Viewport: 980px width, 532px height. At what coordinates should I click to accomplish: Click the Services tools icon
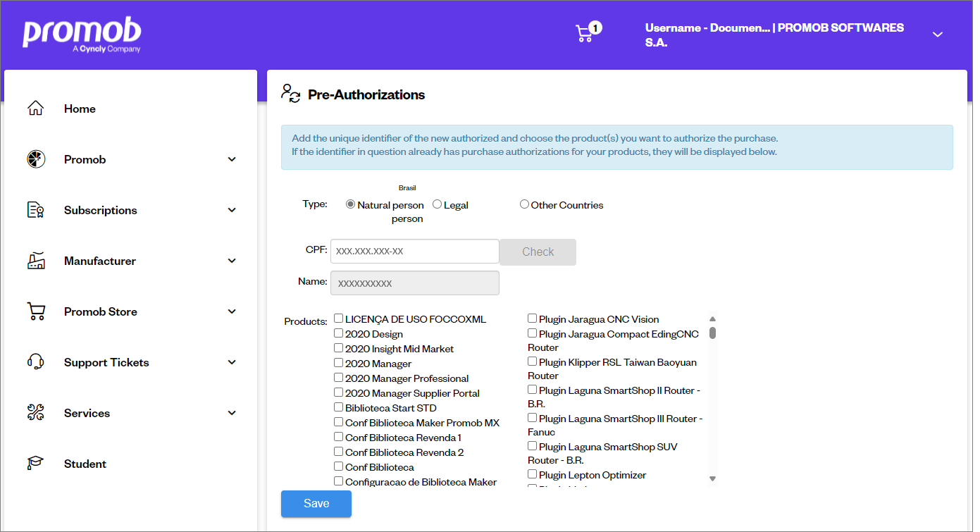click(35, 413)
